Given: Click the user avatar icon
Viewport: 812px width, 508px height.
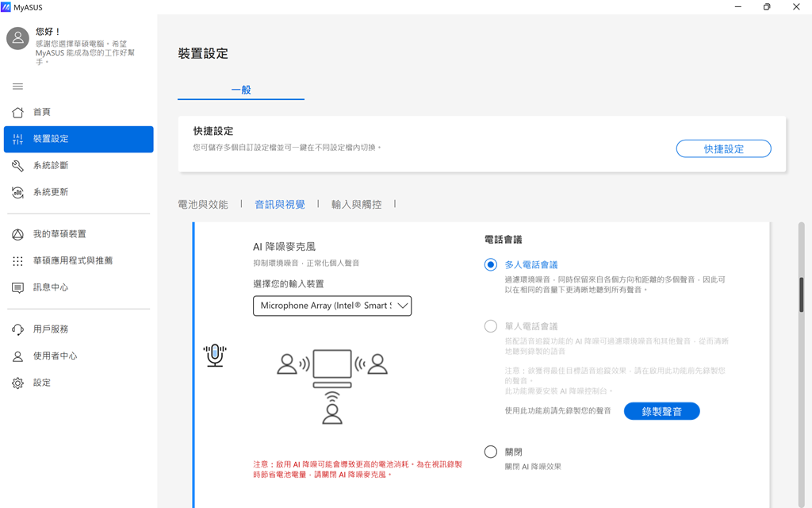Looking at the screenshot, I should click(x=17, y=38).
